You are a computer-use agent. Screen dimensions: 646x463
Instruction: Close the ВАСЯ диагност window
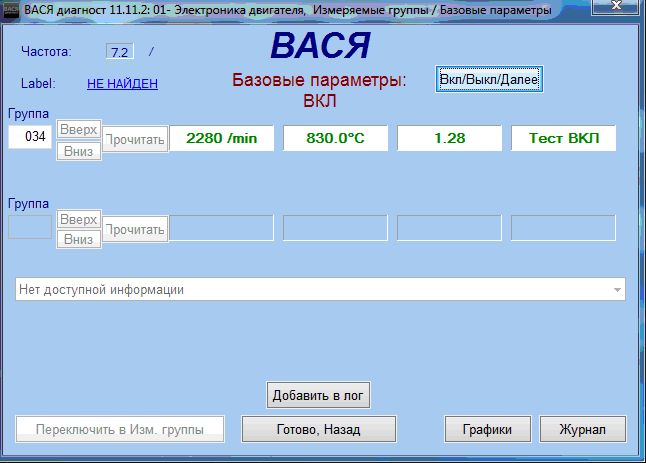616,6
